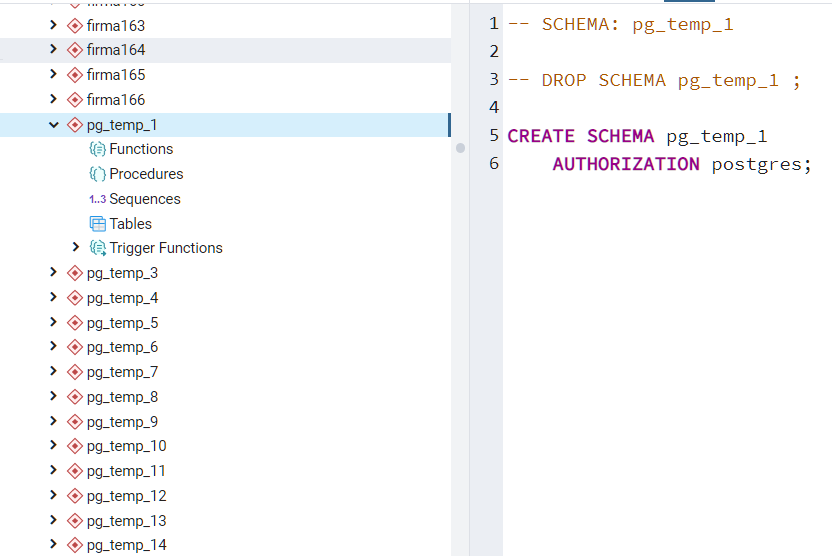
Task: Expand the Trigger Functions node
Action: 76,247
